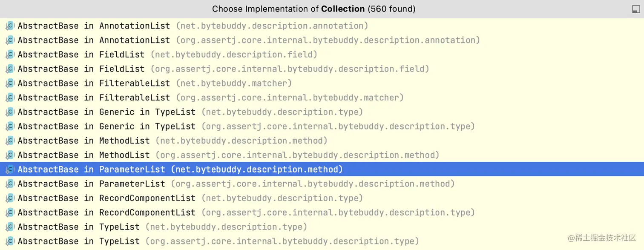Screen dimensions: 644x250
Task: Click the Choose Implementation of Collection title
Action: click(313, 9)
